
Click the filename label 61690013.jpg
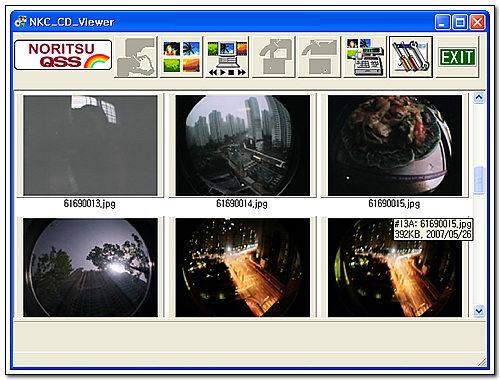90,203
